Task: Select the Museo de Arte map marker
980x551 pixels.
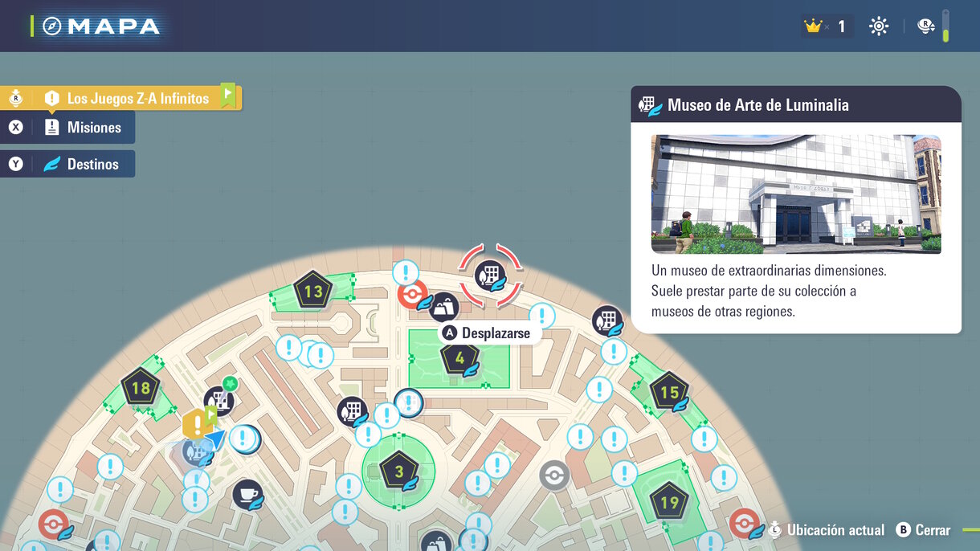Action: coord(489,276)
